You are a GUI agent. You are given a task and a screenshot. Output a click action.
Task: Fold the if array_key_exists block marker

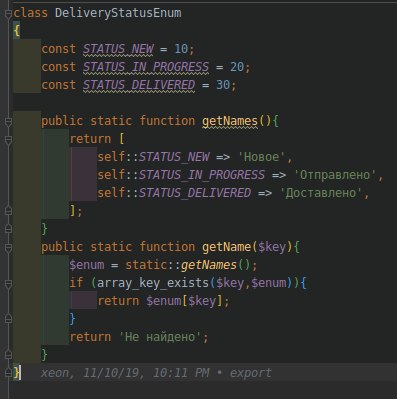pyautogui.click(x=8, y=284)
